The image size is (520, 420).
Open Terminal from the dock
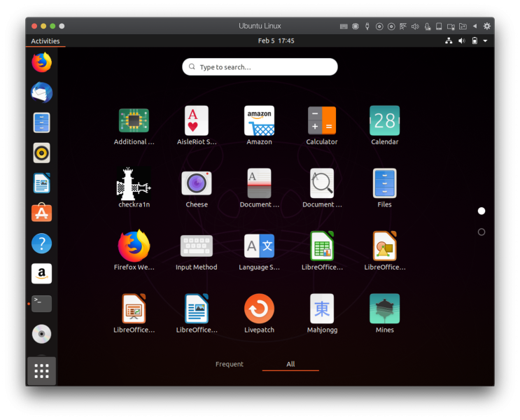[x=41, y=304]
